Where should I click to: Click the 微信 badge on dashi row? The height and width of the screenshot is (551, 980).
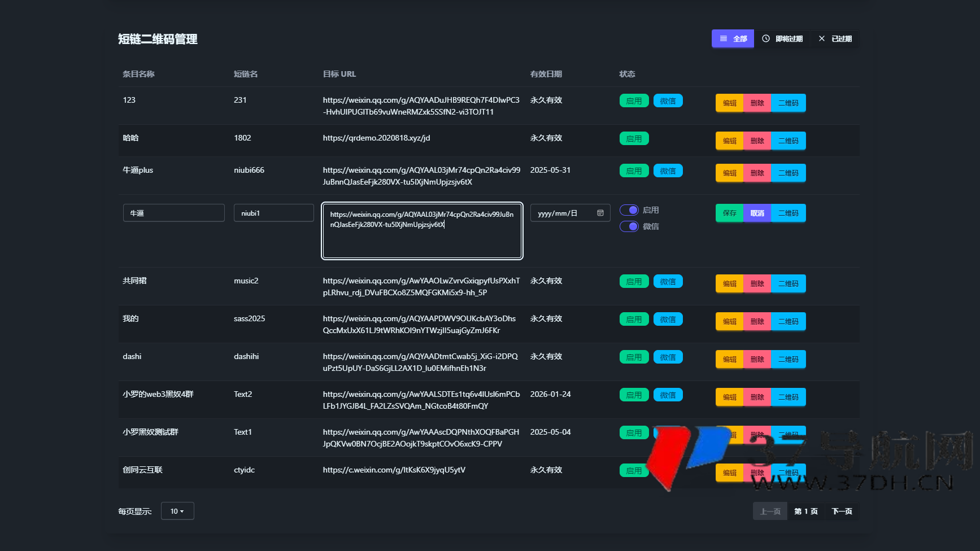[668, 357]
